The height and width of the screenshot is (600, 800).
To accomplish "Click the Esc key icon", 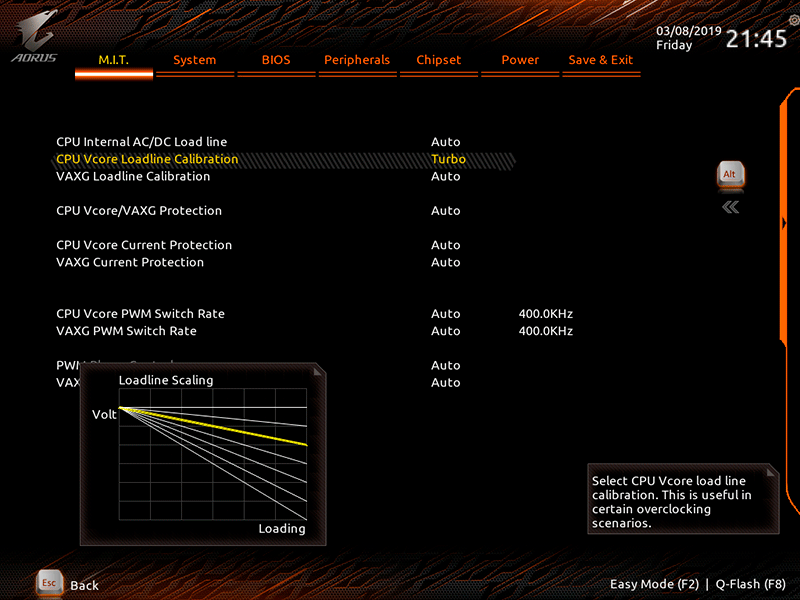I will pyautogui.click(x=49, y=583).
